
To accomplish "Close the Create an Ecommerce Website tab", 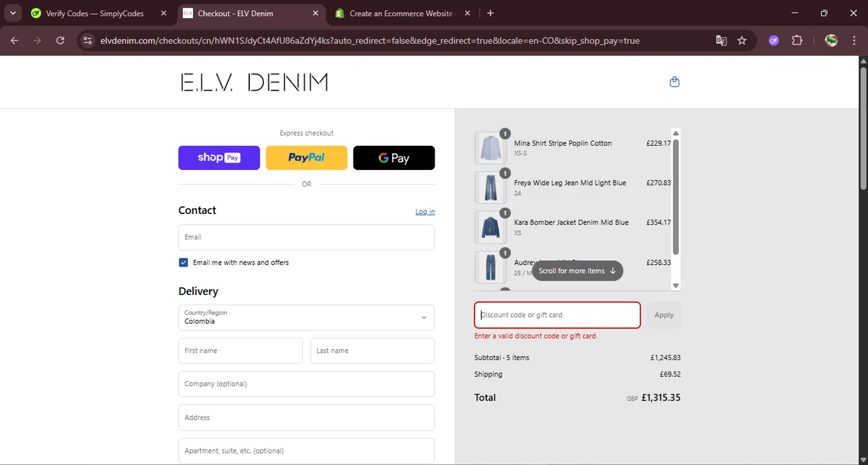I will pos(467,13).
